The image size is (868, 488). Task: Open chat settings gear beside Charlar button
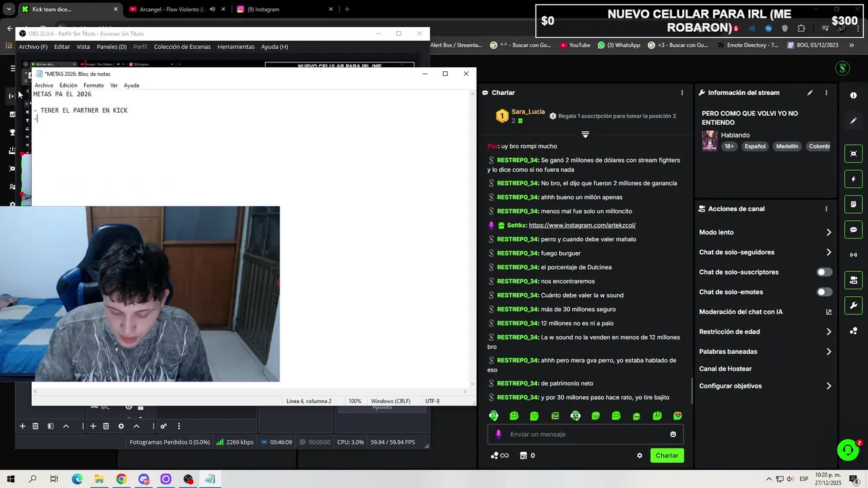pos(639,455)
